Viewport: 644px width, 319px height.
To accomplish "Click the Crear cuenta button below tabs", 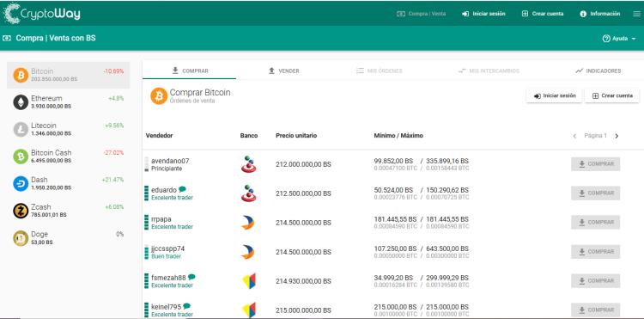I will pos(612,95).
